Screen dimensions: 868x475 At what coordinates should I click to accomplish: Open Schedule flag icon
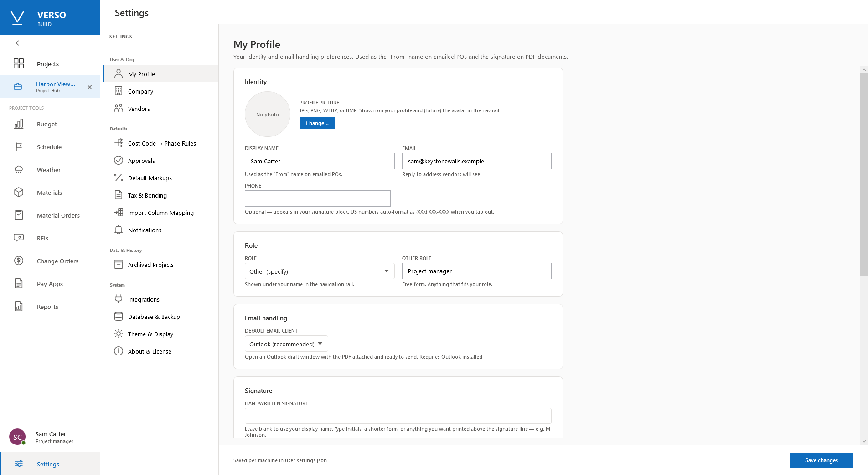(x=19, y=147)
